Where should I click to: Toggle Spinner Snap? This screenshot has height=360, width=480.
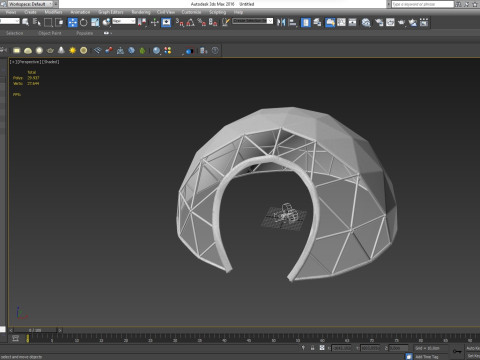tap(213, 22)
